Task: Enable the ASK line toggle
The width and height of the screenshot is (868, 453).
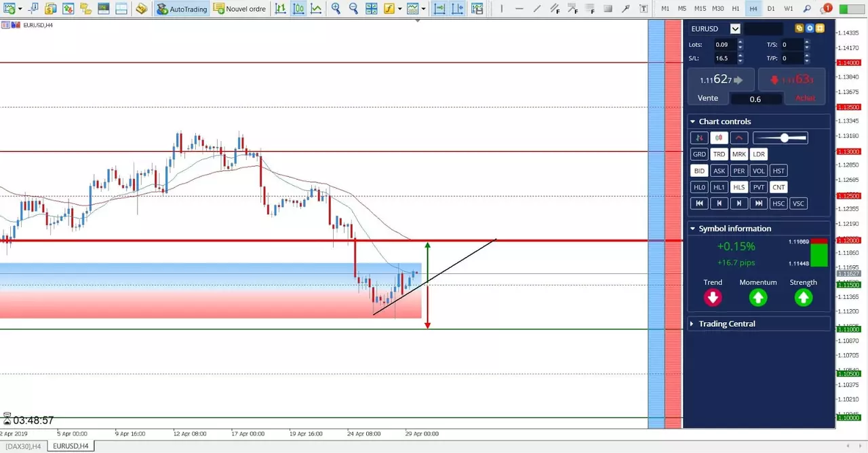Action: 719,171
